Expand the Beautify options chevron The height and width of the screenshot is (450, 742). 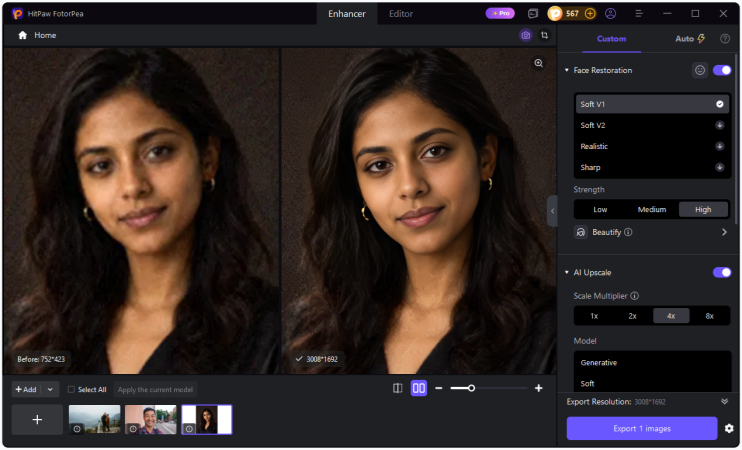724,232
